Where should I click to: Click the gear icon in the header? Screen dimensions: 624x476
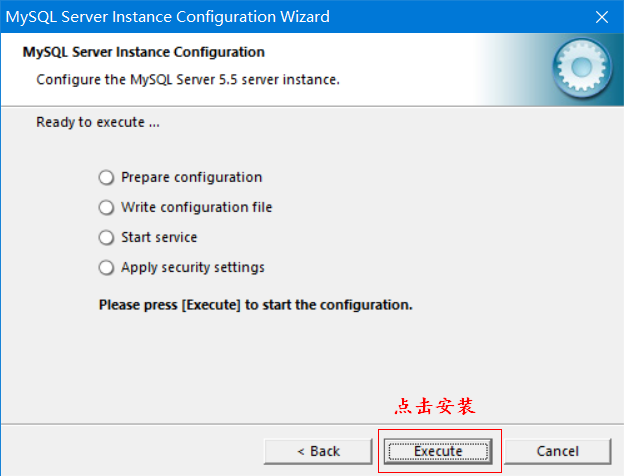click(x=582, y=68)
